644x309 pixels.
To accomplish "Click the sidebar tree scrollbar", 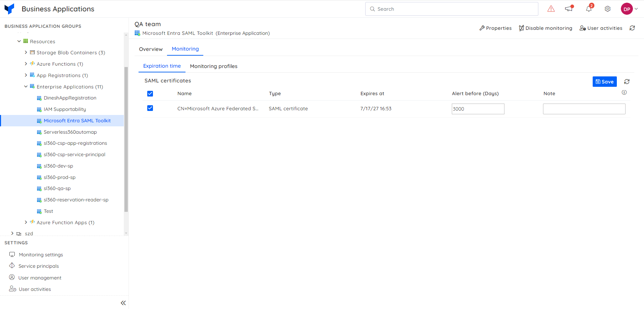I will (126, 139).
